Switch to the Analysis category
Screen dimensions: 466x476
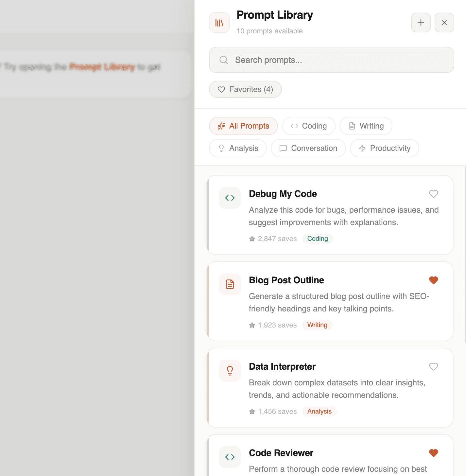[x=238, y=148]
